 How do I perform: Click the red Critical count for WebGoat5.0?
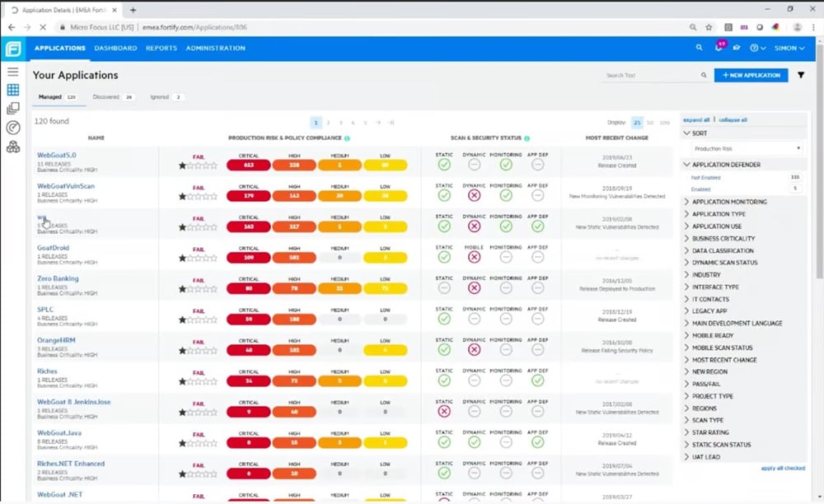[248, 165]
